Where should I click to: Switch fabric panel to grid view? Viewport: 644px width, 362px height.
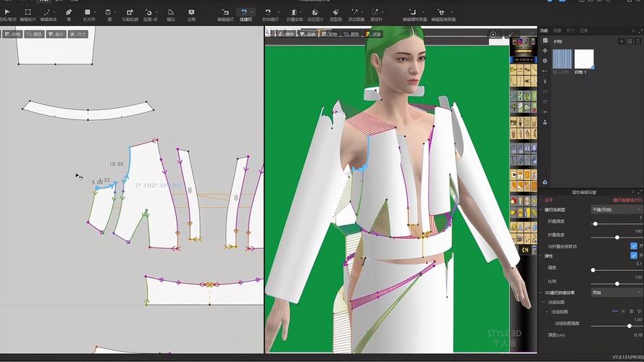point(630,41)
